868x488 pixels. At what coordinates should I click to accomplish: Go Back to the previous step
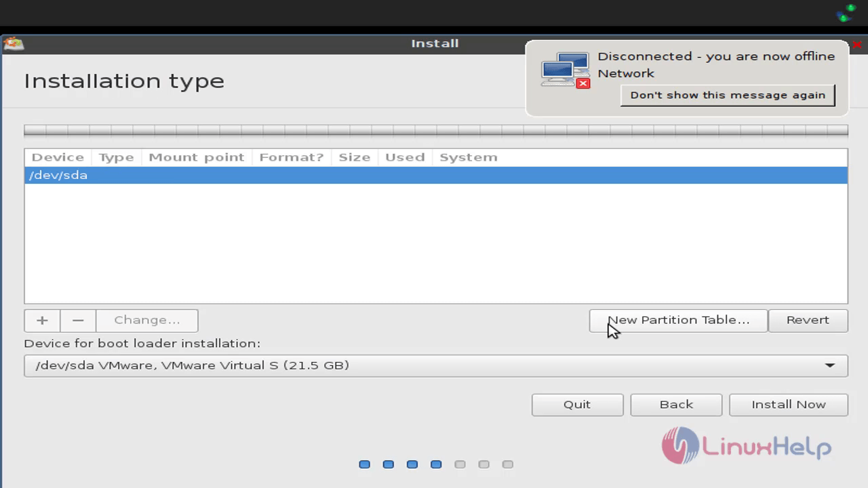(676, 405)
